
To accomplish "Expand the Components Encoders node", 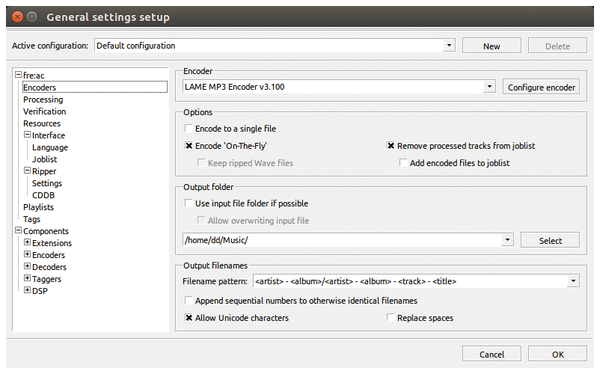I will tap(27, 254).
